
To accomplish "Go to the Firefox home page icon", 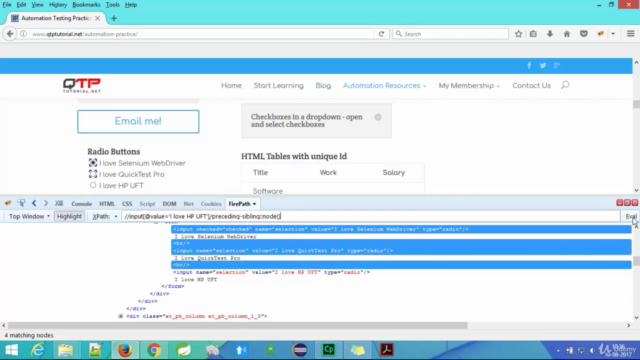I will (567, 34).
